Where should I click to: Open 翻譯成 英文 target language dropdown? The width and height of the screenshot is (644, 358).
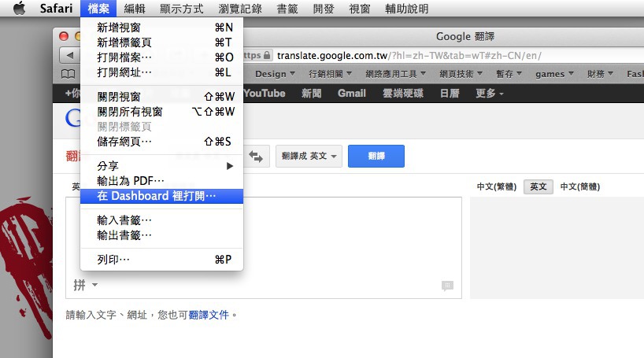point(309,156)
